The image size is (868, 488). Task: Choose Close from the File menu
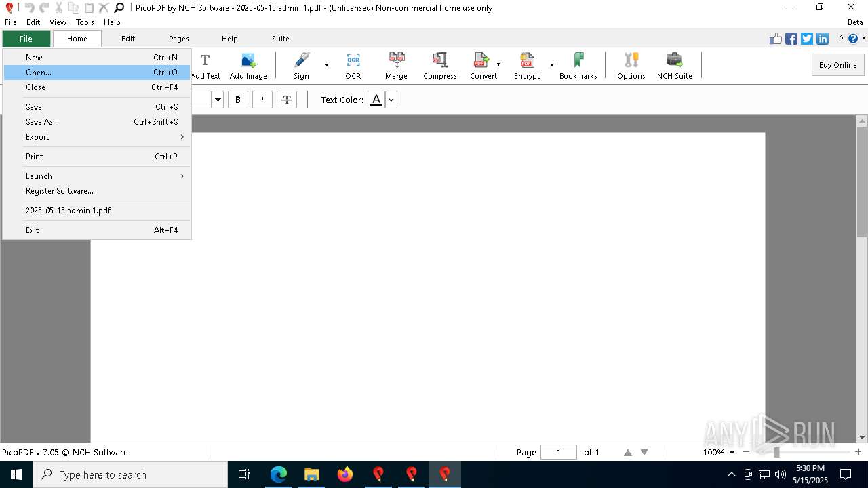click(97, 87)
